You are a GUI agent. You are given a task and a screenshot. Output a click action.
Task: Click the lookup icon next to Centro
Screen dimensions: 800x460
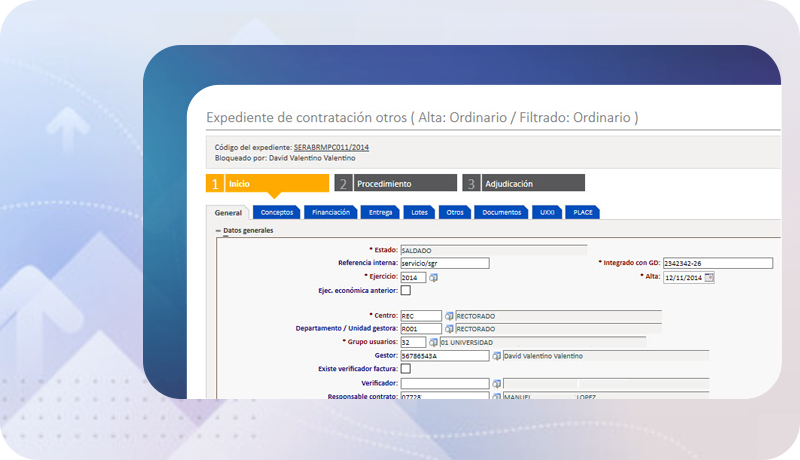pos(449,316)
